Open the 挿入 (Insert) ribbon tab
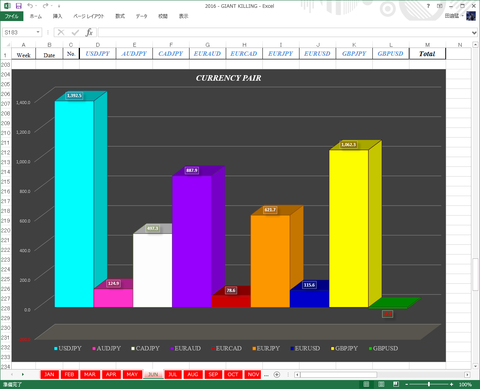The height and width of the screenshot is (389, 480). [57, 16]
